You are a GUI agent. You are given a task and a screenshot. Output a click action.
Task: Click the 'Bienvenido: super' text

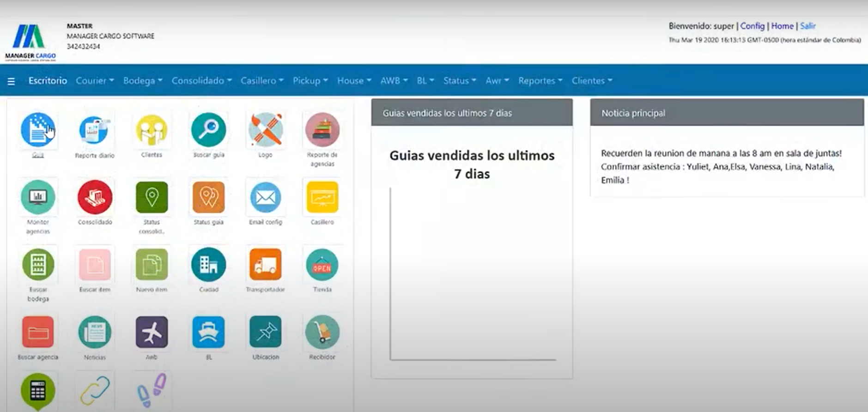[701, 26]
